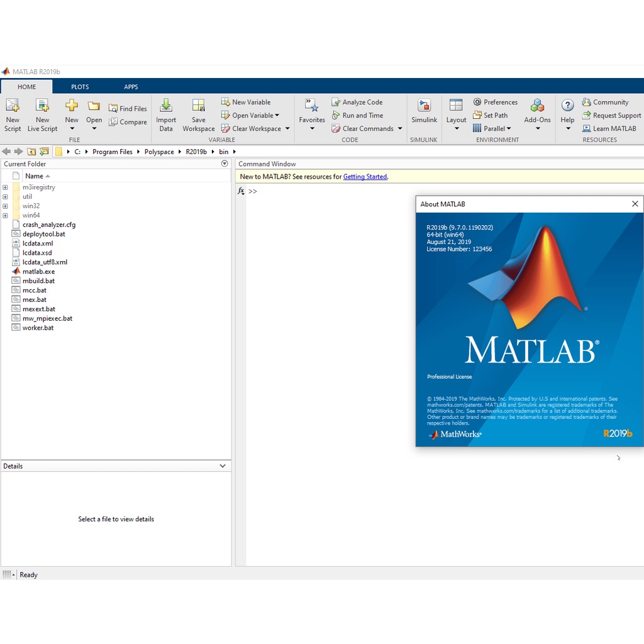
Task: Select Polyspace in the address path
Action: 159,152
